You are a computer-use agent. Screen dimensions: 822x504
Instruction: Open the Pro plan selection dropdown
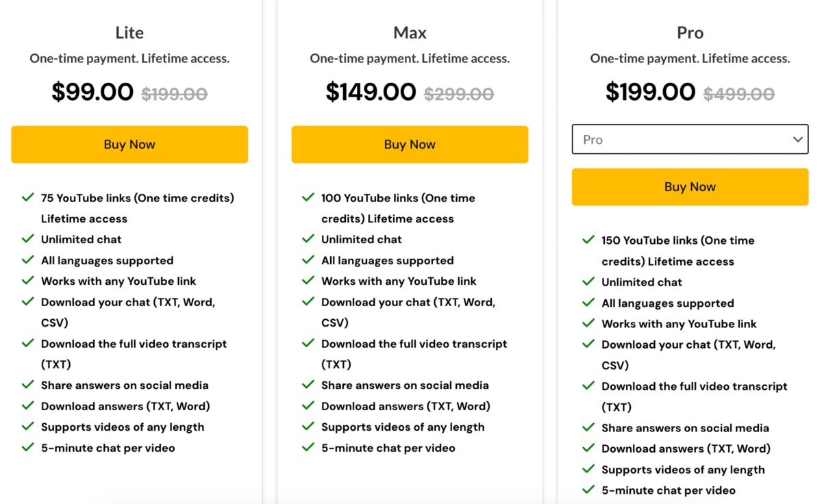coord(690,140)
